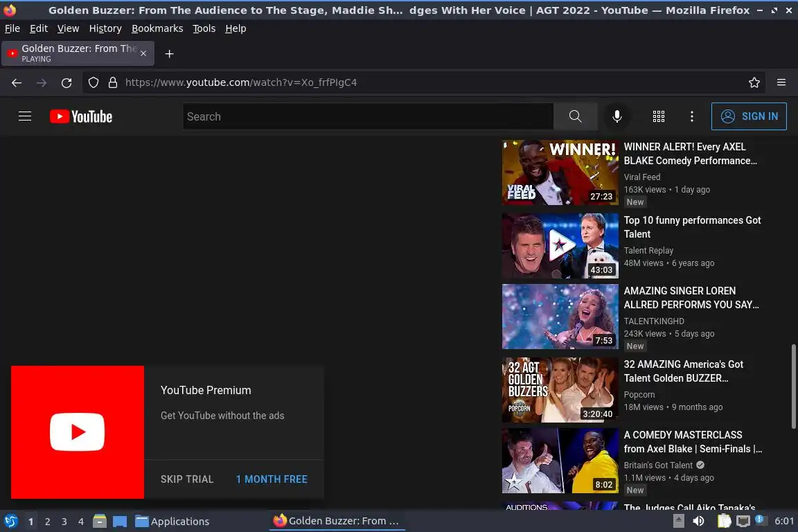Viewport: 798px width, 532px height.
Task: Click SKIP TRIAL on Premium promo
Action: tap(187, 479)
